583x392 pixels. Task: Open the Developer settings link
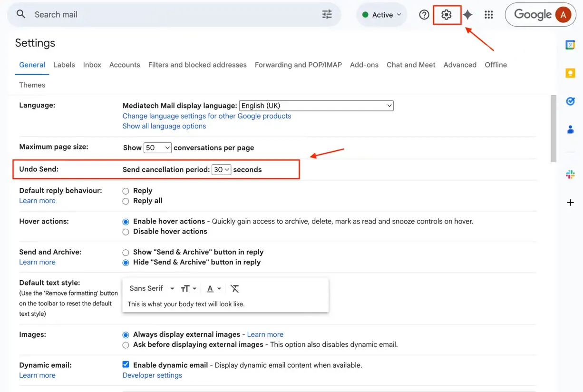pyautogui.click(x=152, y=375)
